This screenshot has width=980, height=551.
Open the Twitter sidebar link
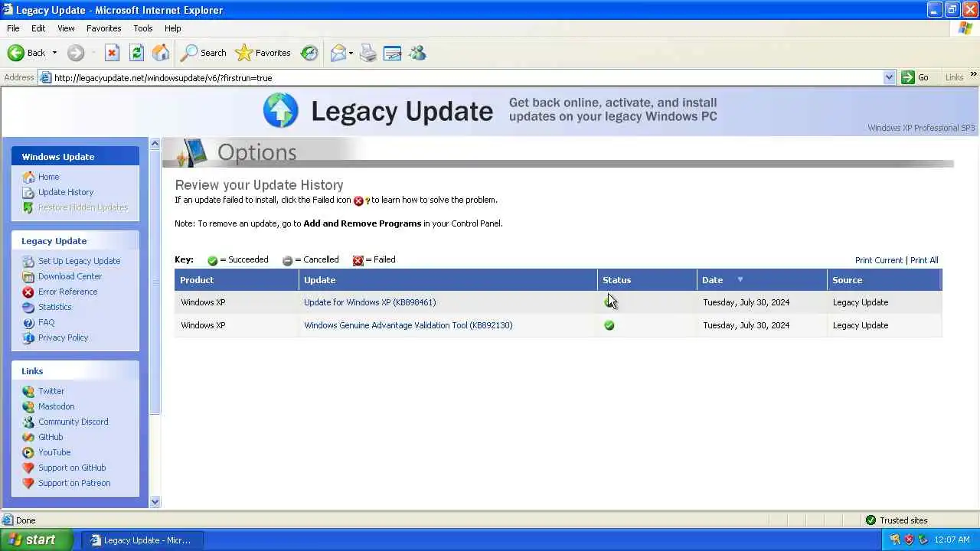point(51,391)
